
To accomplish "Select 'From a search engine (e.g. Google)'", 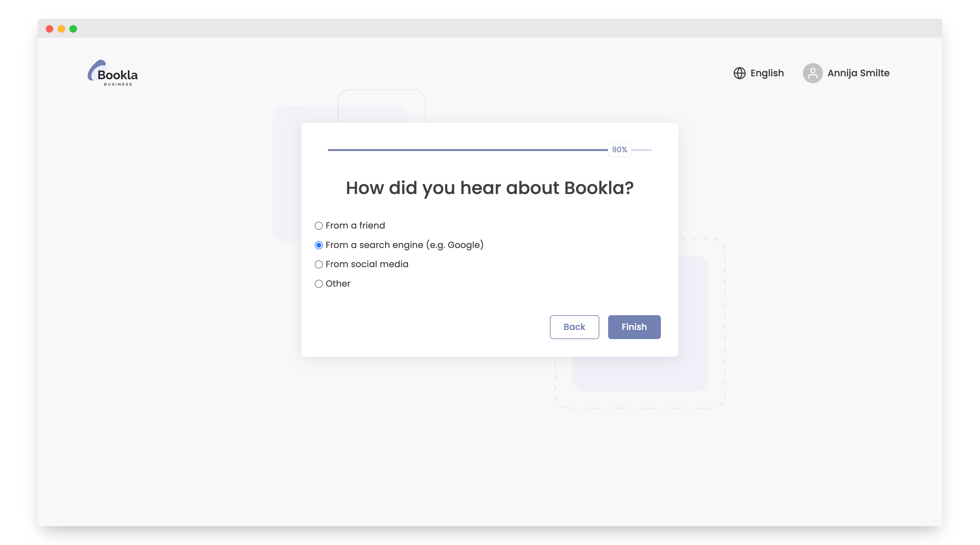I will pos(319,245).
